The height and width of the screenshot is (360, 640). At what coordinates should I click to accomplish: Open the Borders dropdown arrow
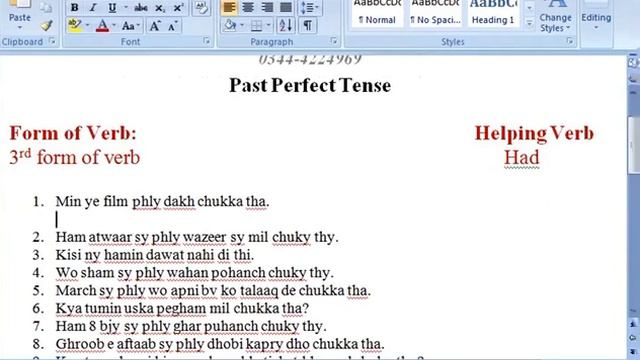[x=268, y=26]
